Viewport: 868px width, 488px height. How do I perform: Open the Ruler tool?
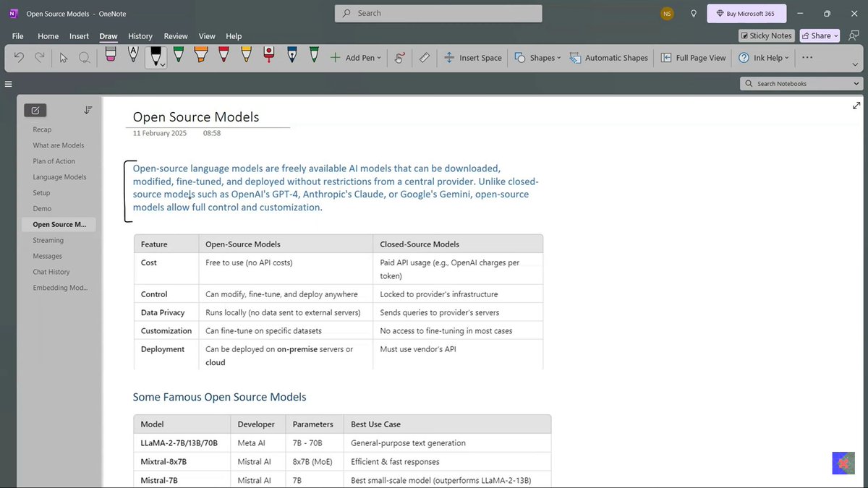click(x=424, y=57)
